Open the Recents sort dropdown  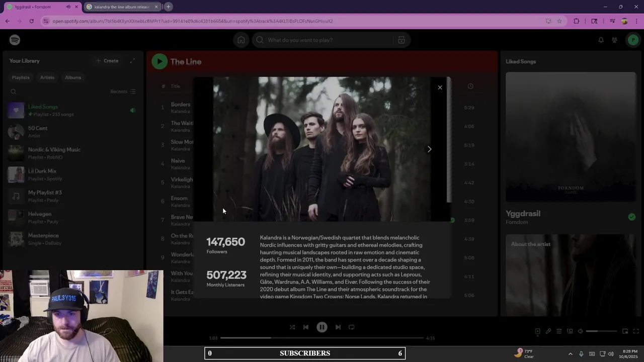[123, 92]
